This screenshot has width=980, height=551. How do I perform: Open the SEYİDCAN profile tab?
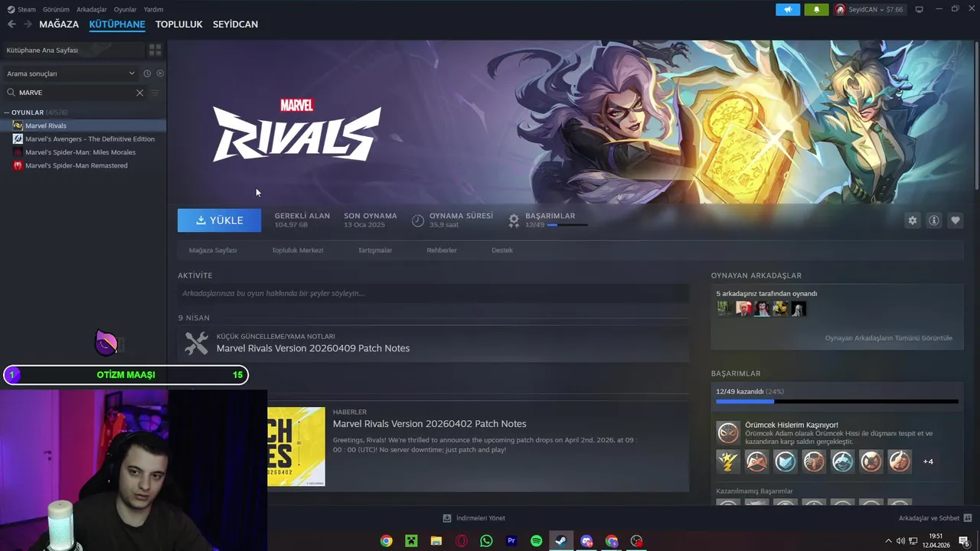[x=235, y=24]
